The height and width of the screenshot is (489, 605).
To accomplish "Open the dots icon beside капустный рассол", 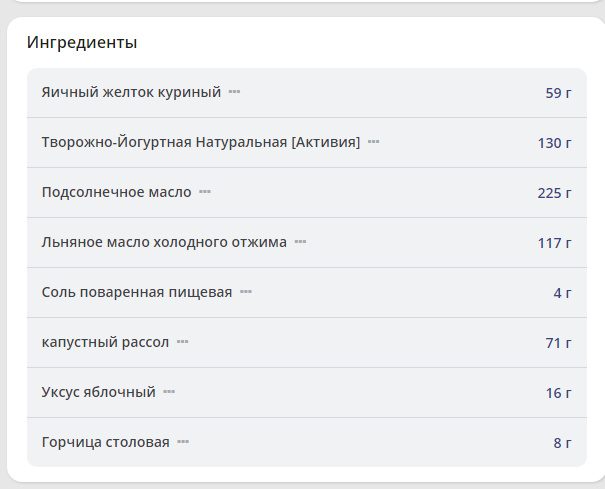I will [x=182, y=342].
